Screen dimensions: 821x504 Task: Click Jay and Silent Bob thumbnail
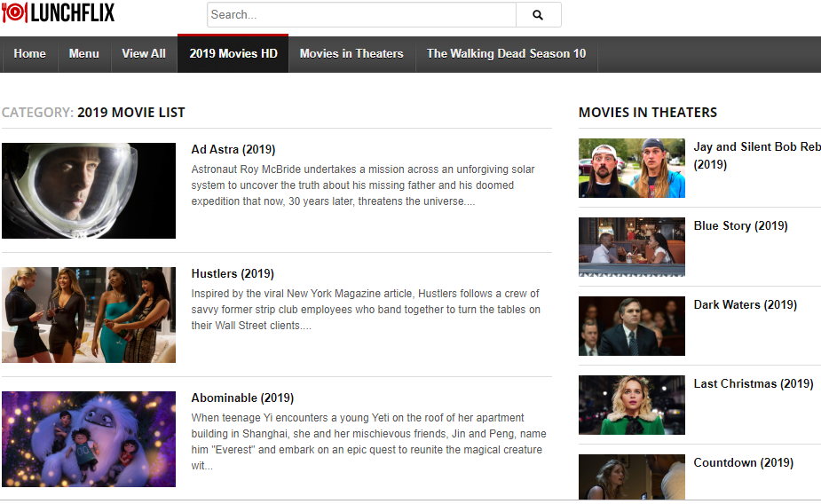(631, 168)
